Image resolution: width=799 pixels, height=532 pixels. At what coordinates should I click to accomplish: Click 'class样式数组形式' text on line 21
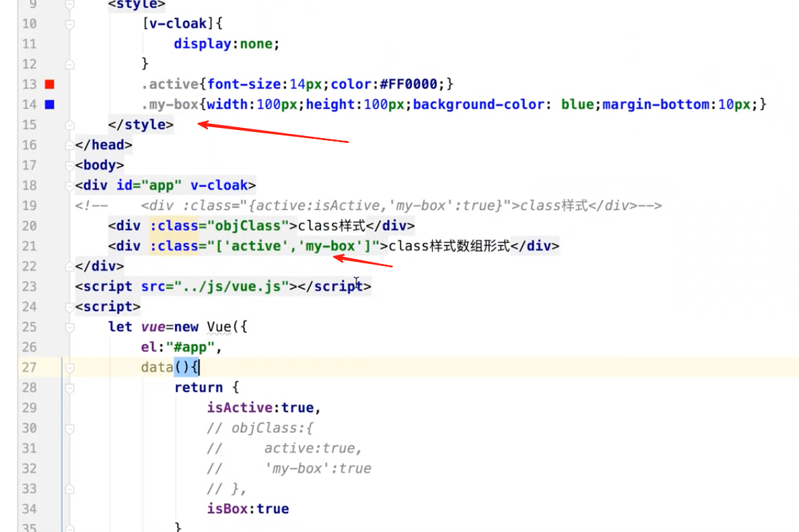449,246
